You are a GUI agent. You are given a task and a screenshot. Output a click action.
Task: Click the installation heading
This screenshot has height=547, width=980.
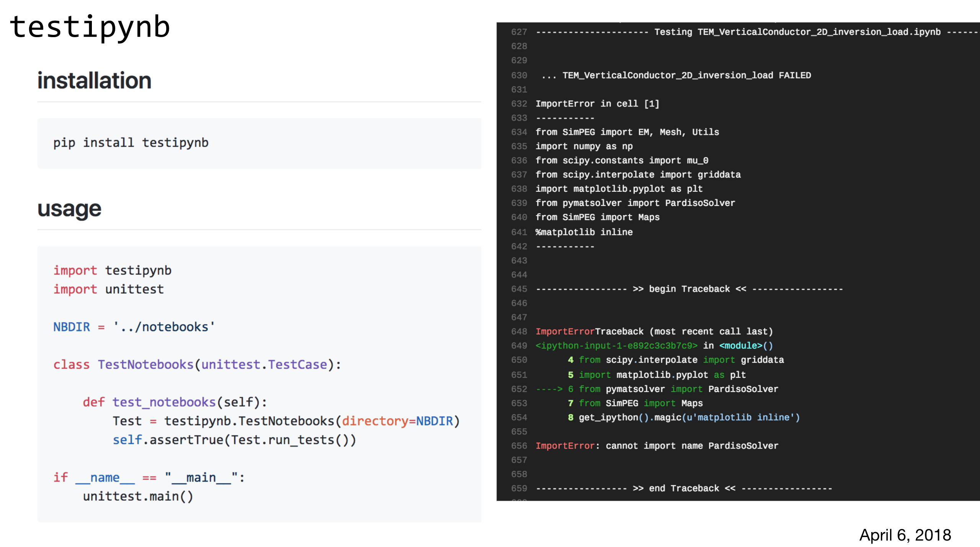pyautogui.click(x=94, y=81)
